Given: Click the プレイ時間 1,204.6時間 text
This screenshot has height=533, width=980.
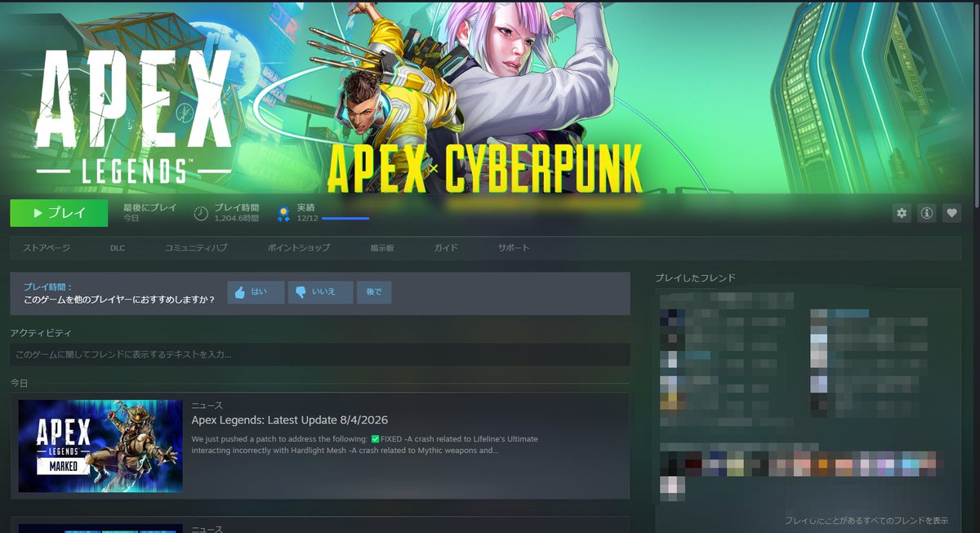Looking at the screenshot, I should point(236,213).
